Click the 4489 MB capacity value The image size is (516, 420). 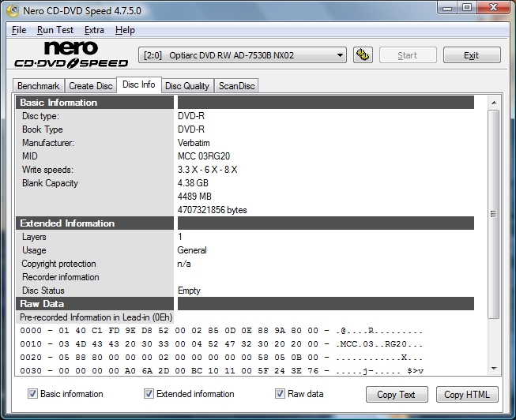coord(194,197)
